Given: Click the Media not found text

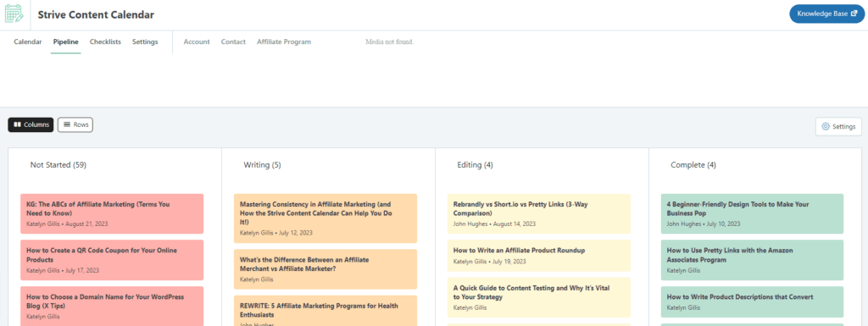Looking at the screenshot, I should (389, 42).
